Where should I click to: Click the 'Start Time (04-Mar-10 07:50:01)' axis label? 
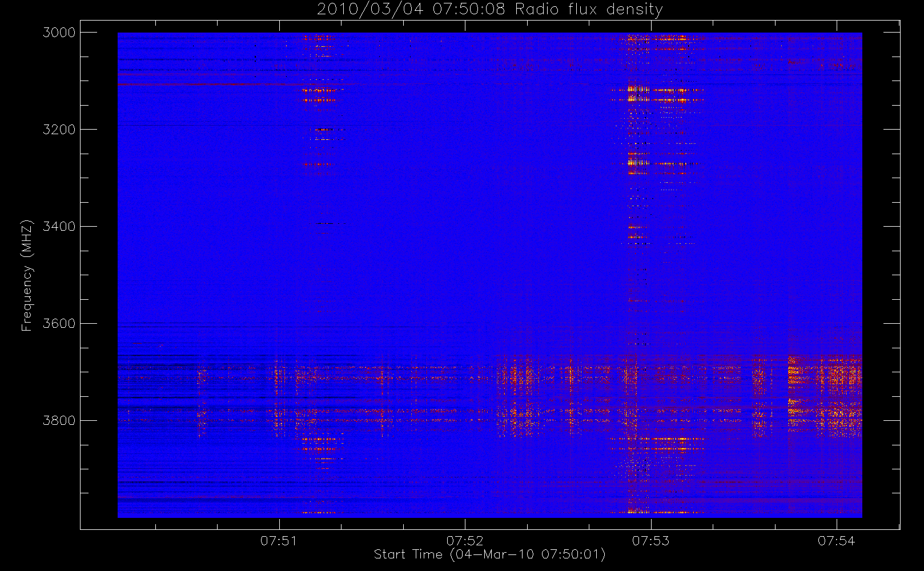click(489, 554)
